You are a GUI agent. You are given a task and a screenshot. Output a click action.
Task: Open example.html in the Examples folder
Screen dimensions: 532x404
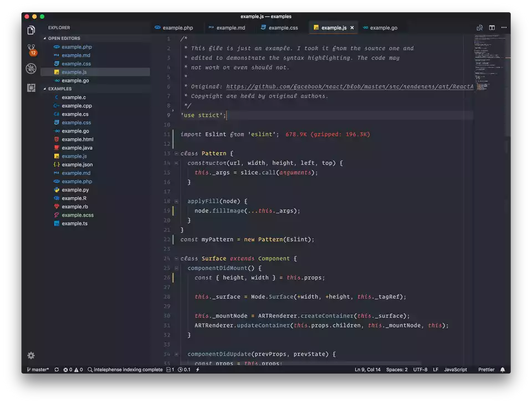[95, 140]
